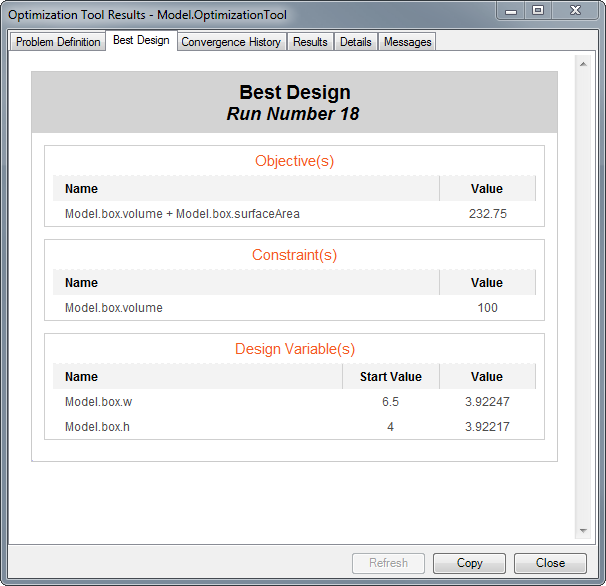Select the Model.box.h design variable row
The height and width of the screenshot is (586, 606).
point(98,427)
